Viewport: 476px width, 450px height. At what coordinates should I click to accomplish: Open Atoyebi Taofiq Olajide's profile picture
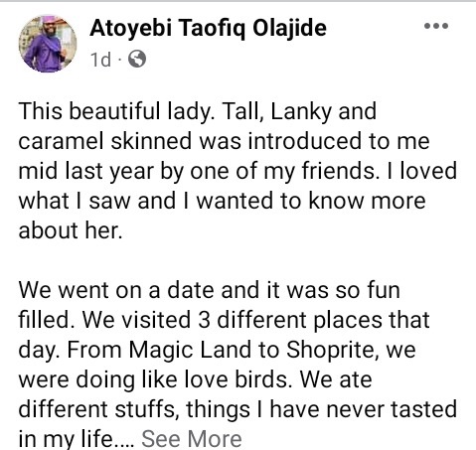(x=48, y=44)
